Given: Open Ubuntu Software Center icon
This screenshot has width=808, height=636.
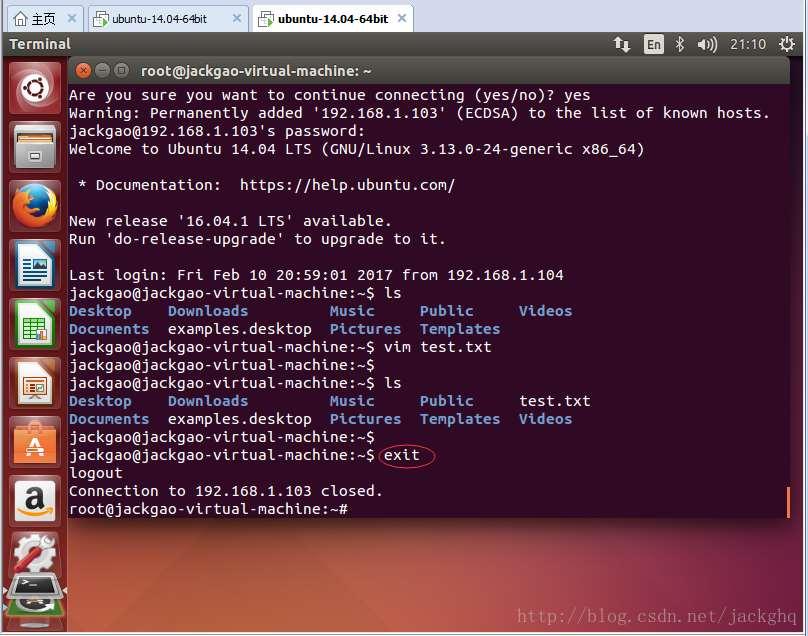Looking at the screenshot, I should [36, 442].
